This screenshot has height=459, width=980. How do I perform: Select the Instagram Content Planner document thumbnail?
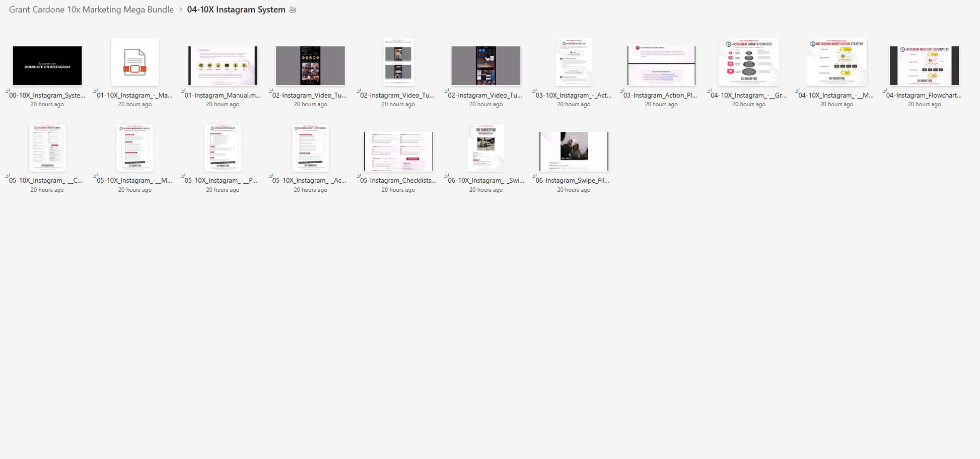tap(47, 148)
